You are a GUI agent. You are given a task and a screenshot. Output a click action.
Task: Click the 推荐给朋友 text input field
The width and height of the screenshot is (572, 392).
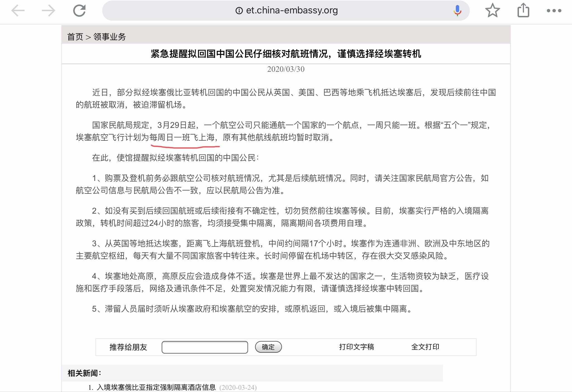[205, 347]
